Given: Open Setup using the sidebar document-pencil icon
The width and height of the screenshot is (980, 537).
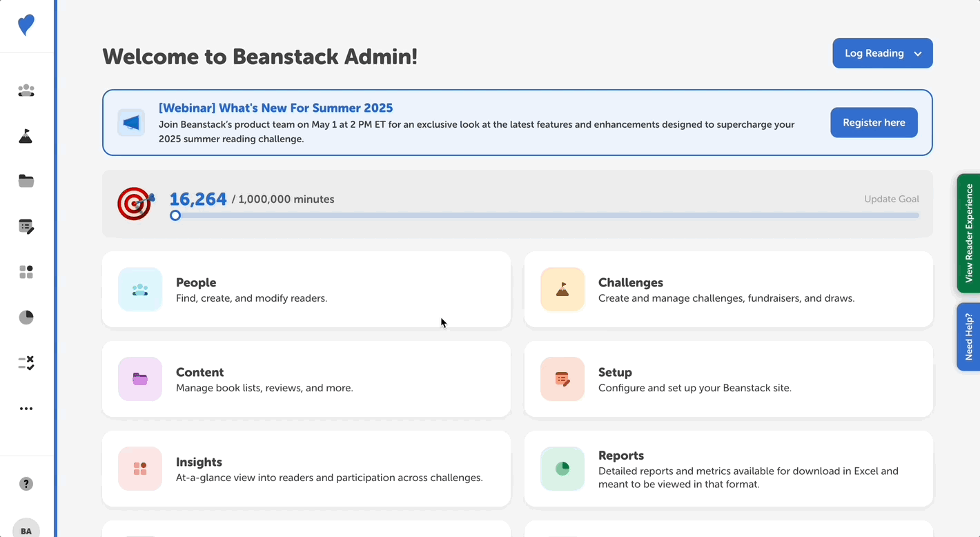Looking at the screenshot, I should tap(26, 226).
